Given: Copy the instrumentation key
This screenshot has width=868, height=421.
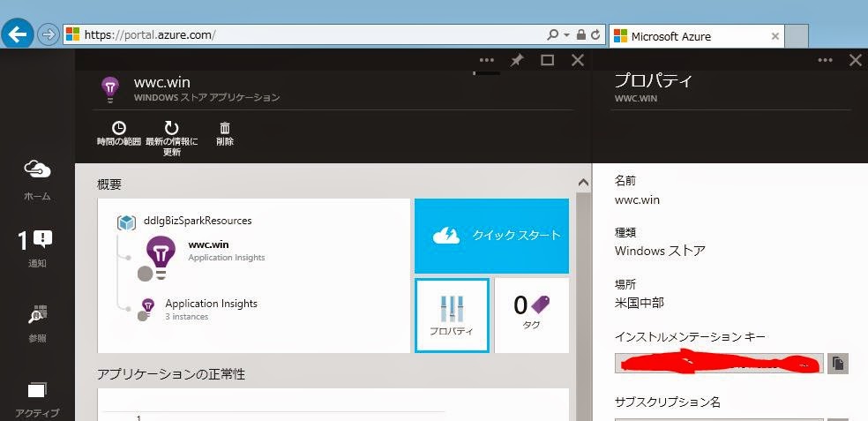Looking at the screenshot, I should [838, 364].
